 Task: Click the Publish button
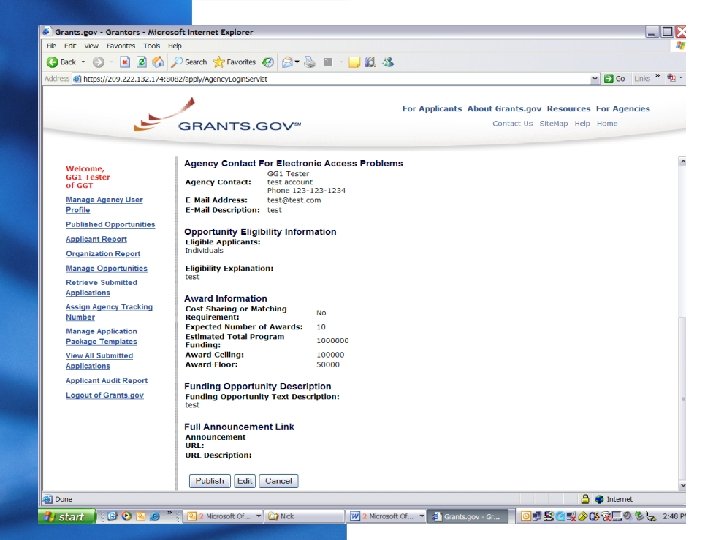209,481
